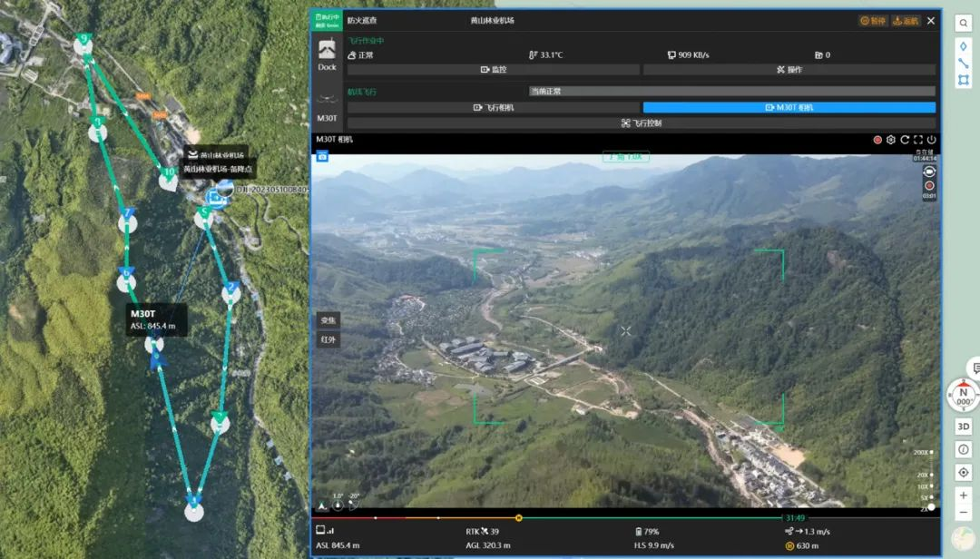Toggle the 3D map view
Image resolution: width=980 pixels, height=559 pixels.
(963, 427)
